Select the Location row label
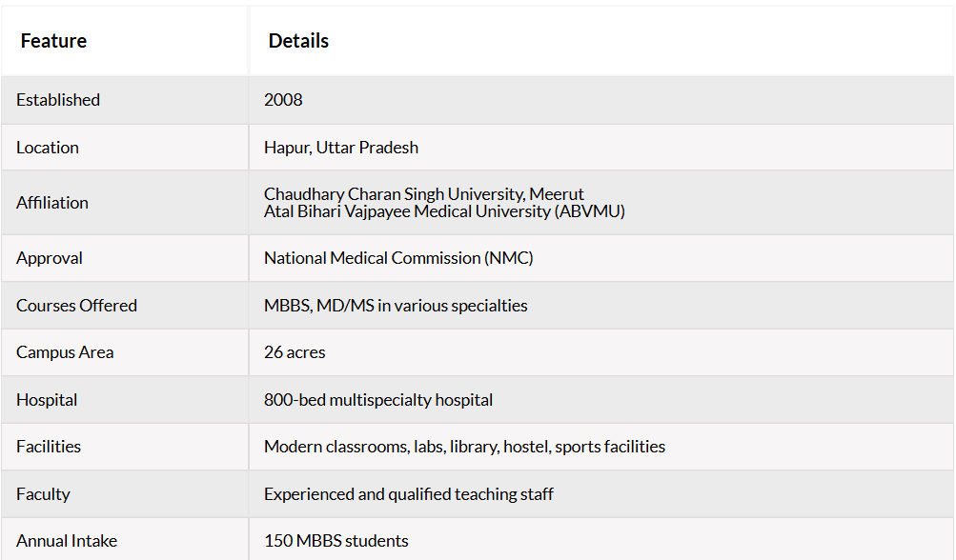Image resolution: width=956 pixels, height=560 pixels. point(48,148)
